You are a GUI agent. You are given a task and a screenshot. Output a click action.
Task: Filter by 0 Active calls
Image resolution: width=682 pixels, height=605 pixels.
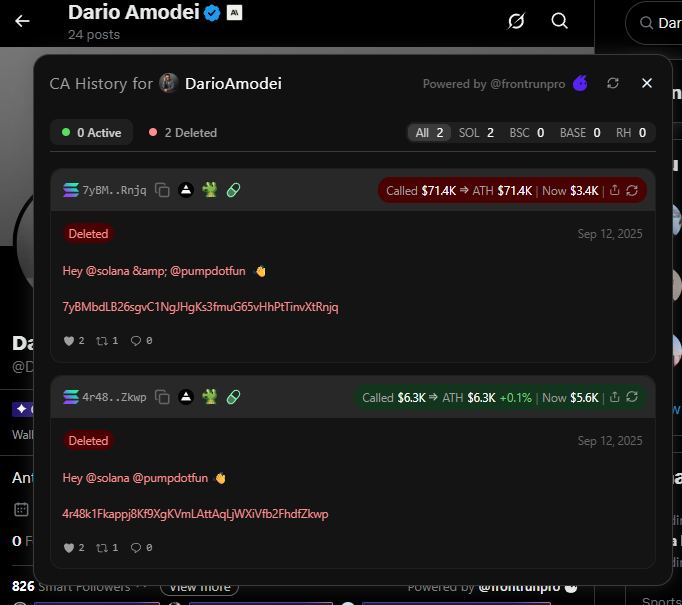click(91, 133)
